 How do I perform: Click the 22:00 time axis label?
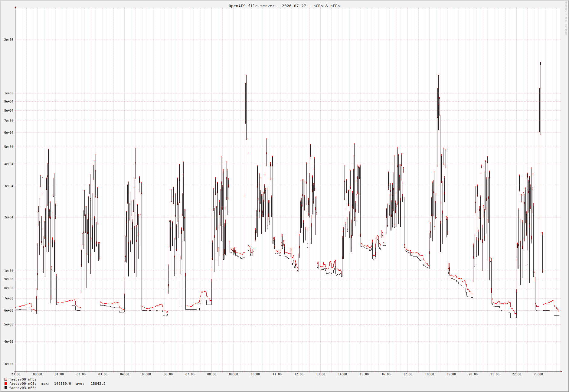pyautogui.click(x=517, y=374)
